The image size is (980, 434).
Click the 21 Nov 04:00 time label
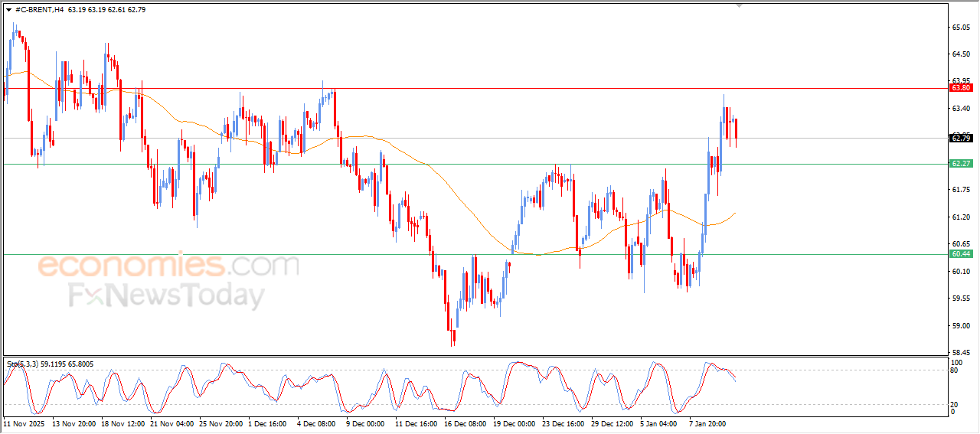172,423
